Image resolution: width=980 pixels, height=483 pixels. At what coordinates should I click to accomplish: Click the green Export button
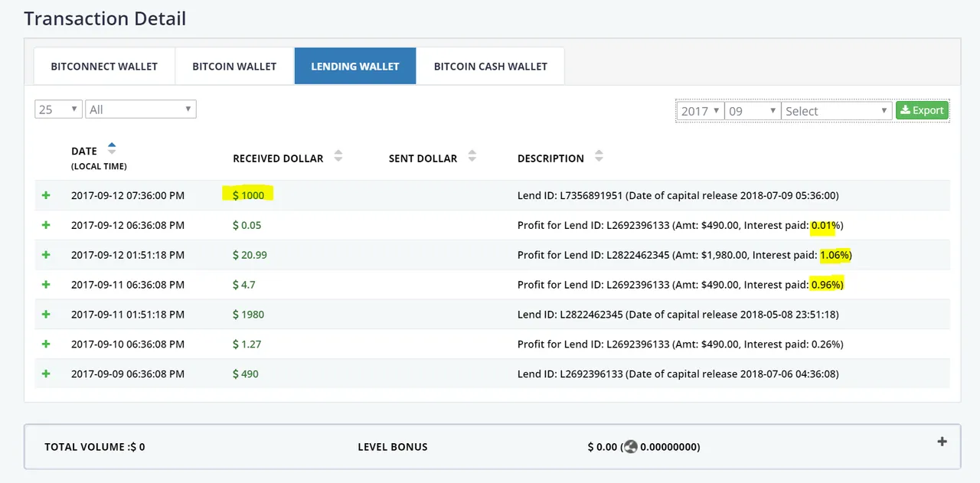(x=922, y=110)
